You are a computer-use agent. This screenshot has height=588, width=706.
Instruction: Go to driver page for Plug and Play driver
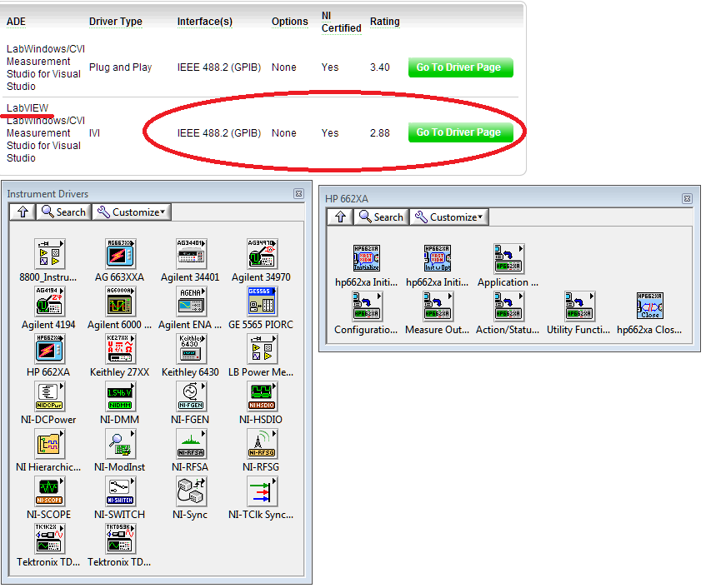pyautogui.click(x=461, y=67)
